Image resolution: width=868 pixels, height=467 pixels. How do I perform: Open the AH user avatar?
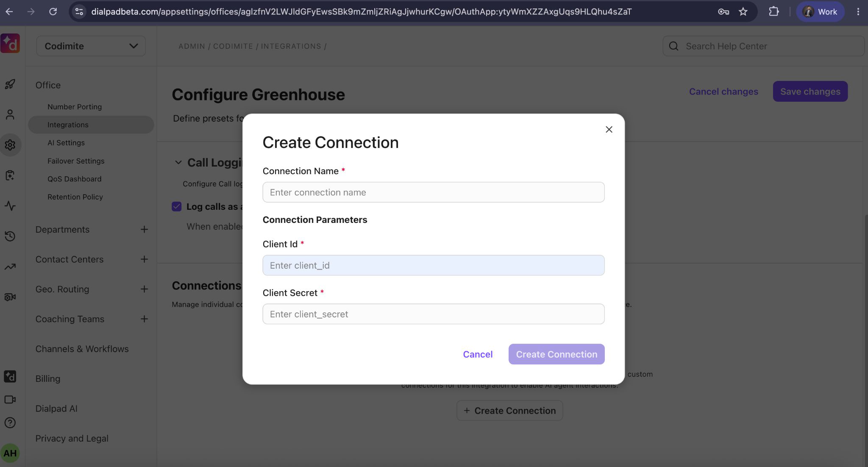(x=10, y=453)
